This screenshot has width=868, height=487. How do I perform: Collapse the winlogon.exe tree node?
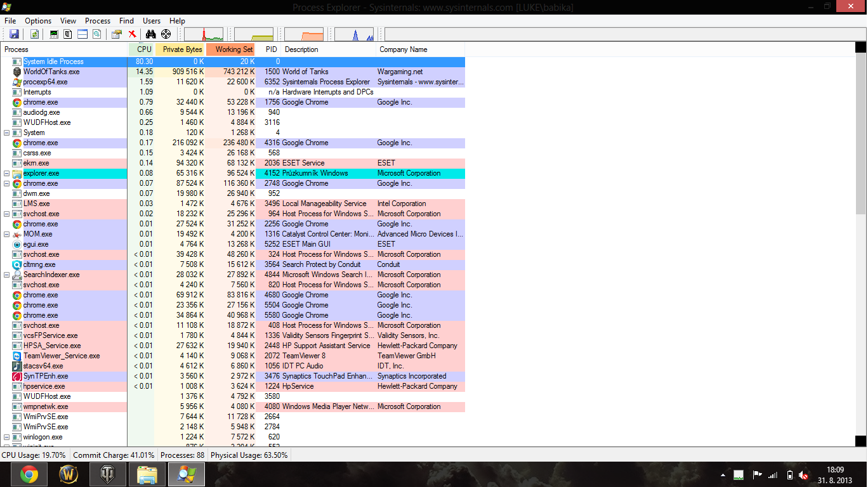pos(7,437)
